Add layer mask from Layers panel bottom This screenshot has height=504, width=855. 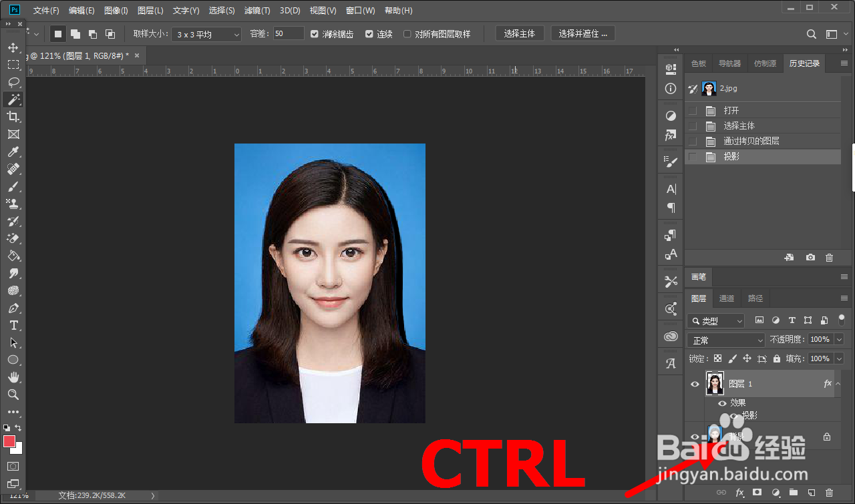pos(757,493)
